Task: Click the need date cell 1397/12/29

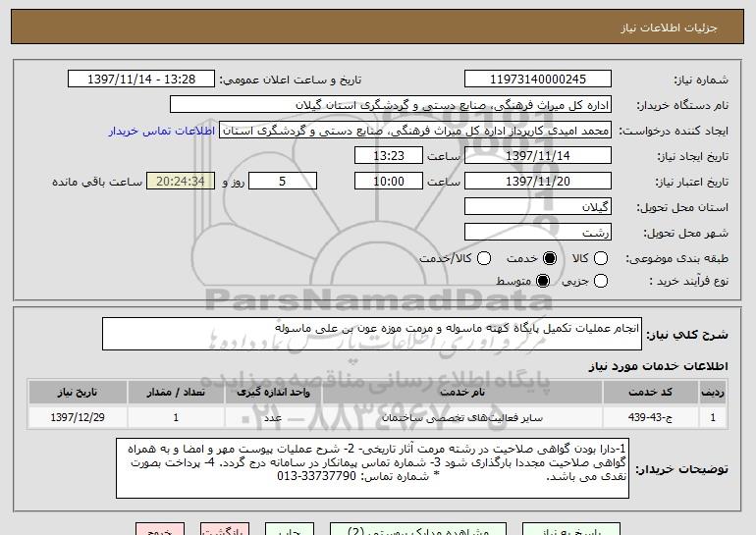Action: (x=78, y=417)
